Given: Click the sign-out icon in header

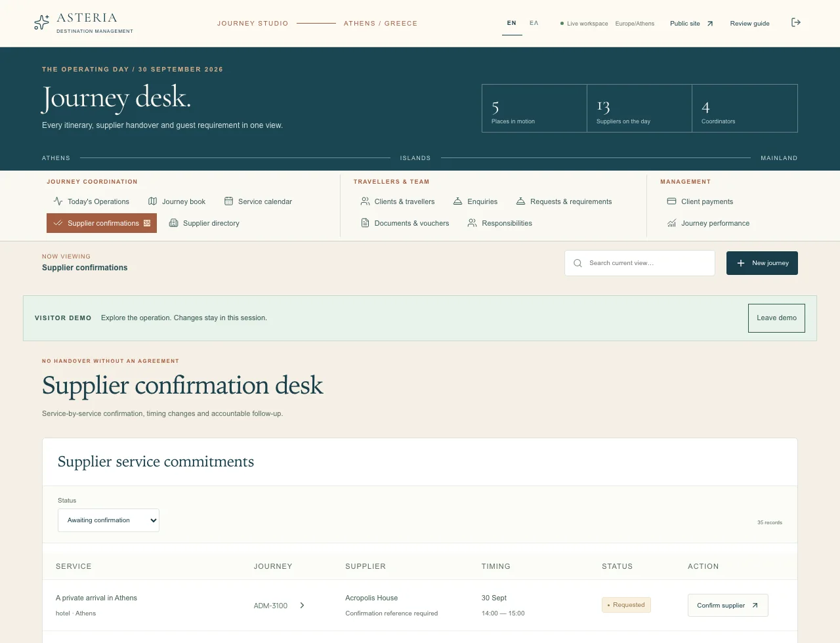Looking at the screenshot, I should [796, 22].
